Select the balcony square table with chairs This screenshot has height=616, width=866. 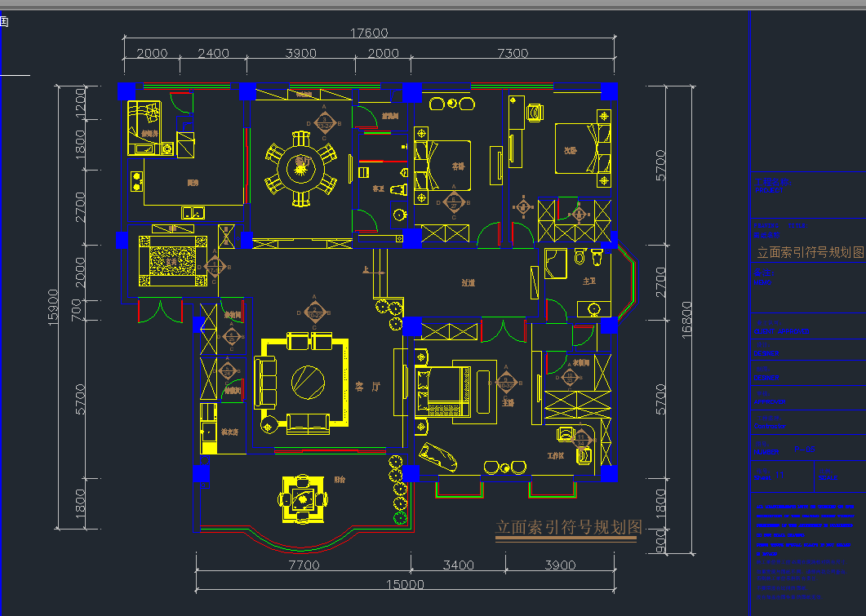coord(302,499)
